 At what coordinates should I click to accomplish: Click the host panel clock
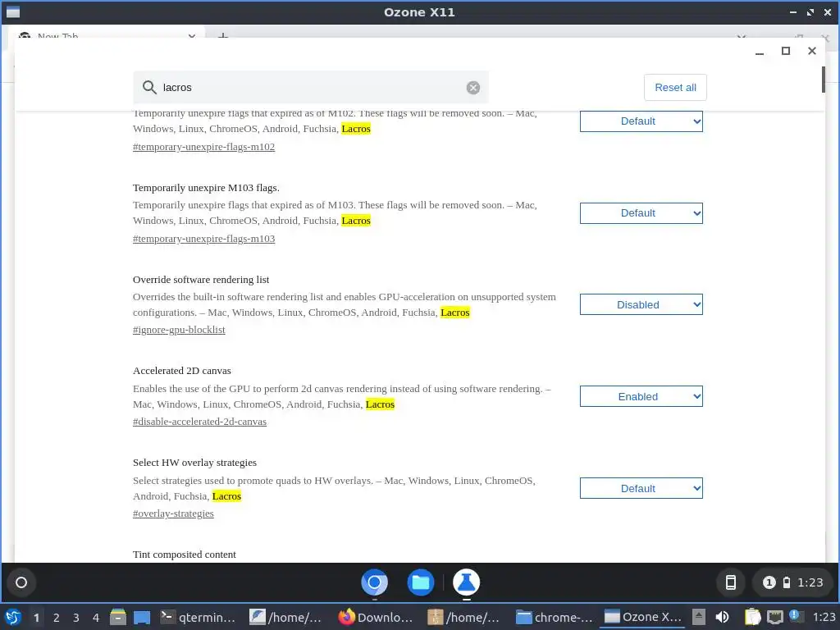(x=824, y=617)
